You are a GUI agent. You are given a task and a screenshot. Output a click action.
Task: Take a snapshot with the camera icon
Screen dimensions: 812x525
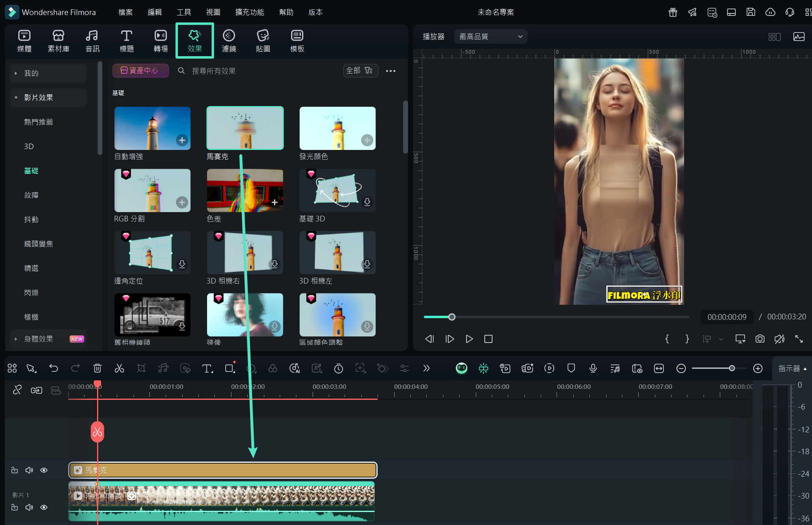pos(760,339)
